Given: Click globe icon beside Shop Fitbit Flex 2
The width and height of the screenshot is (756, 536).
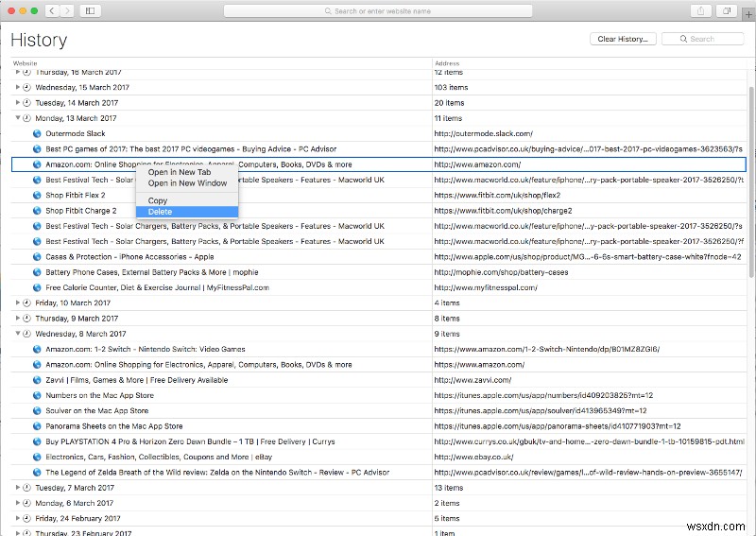Looking at the screenshot, I should [37, 196].
